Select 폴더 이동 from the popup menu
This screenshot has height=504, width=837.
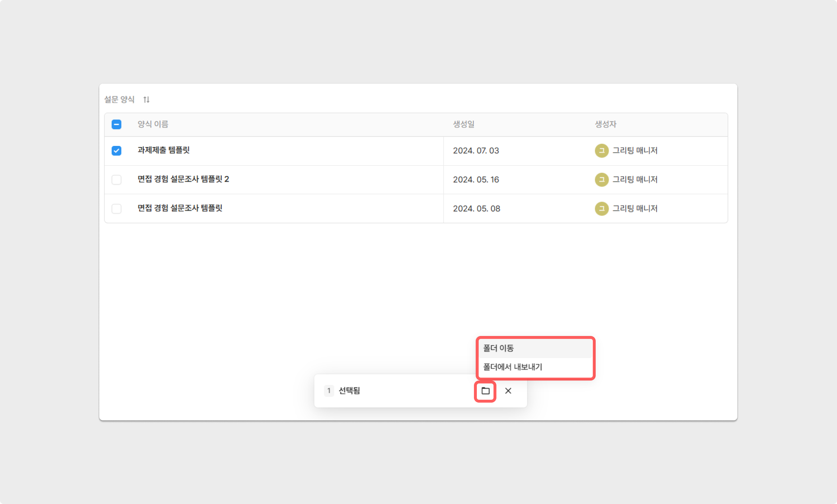coord(499,348)
